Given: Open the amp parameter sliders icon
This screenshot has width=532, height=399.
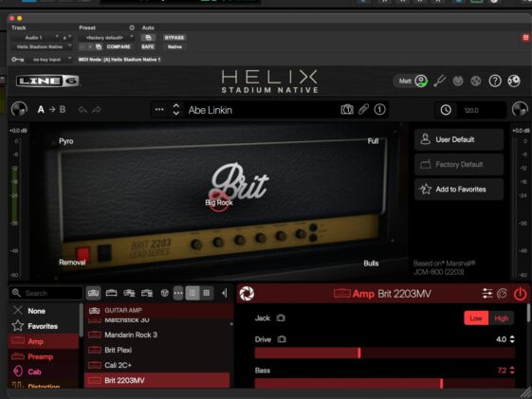Looking at the screenshot, I should tap(487, 294).
